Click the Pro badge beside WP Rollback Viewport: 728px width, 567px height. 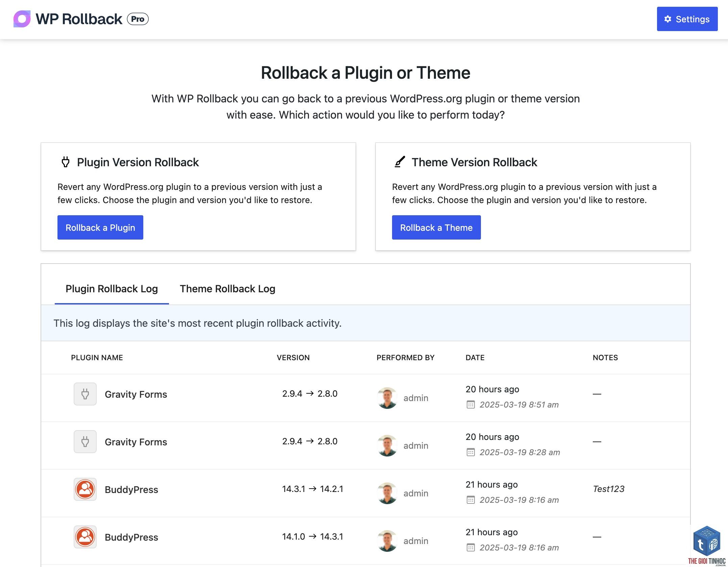point(138,19)
